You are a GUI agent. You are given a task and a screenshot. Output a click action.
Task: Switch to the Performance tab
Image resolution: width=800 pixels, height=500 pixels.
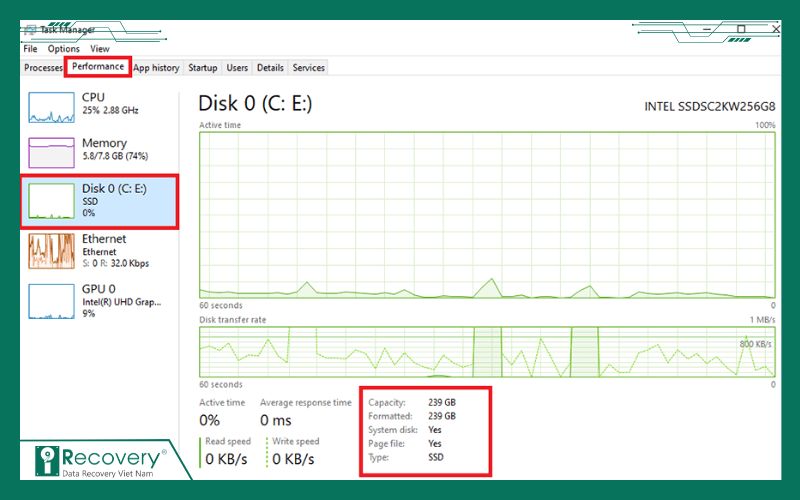[x=98, y=67]
